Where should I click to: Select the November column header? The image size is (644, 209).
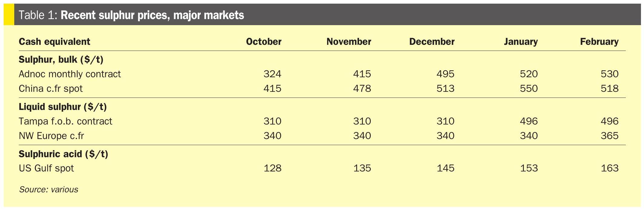349,41
